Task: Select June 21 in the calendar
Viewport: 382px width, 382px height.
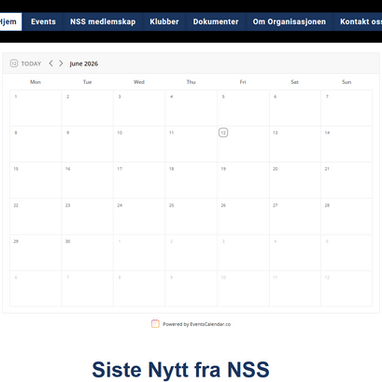Action: [x=347, y=180]
